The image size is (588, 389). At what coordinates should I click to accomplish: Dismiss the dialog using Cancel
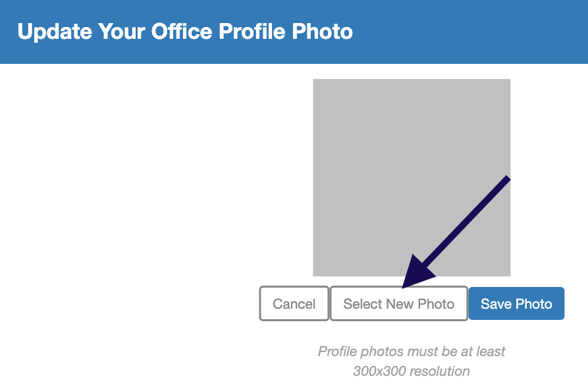294,303
